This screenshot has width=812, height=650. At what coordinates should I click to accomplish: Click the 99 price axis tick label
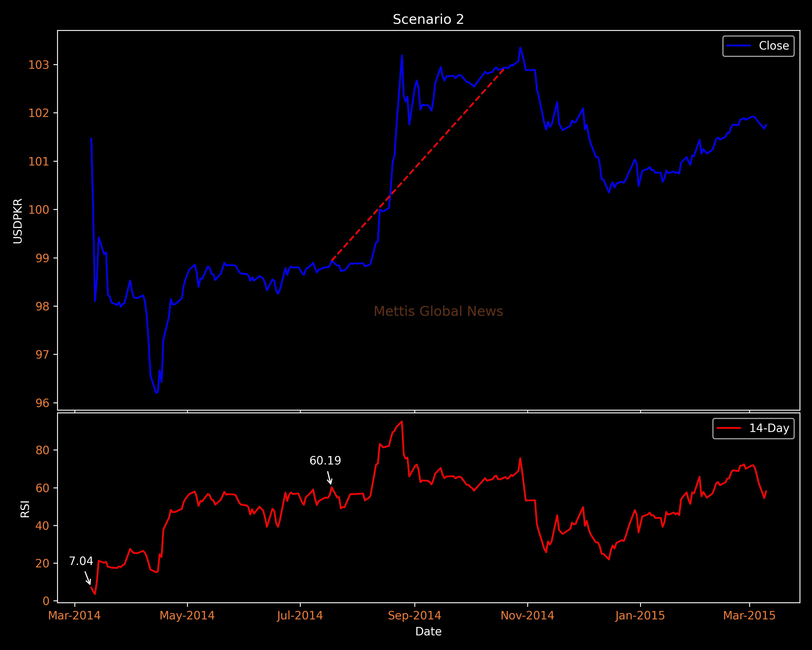42,258
